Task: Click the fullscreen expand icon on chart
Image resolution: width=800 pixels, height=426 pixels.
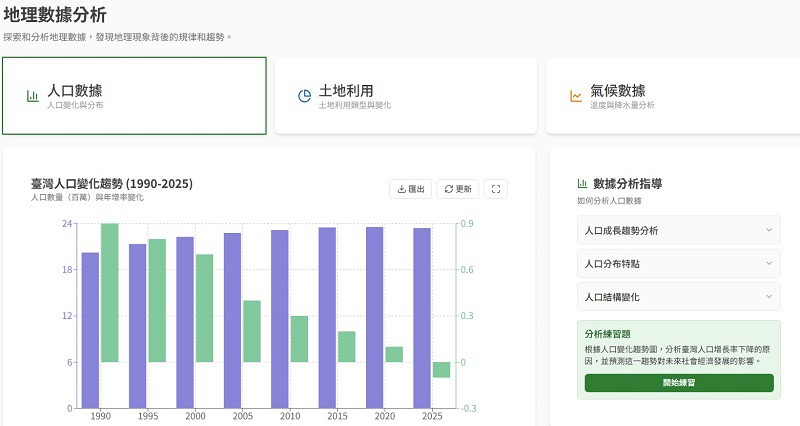Action: coord(496,189)
